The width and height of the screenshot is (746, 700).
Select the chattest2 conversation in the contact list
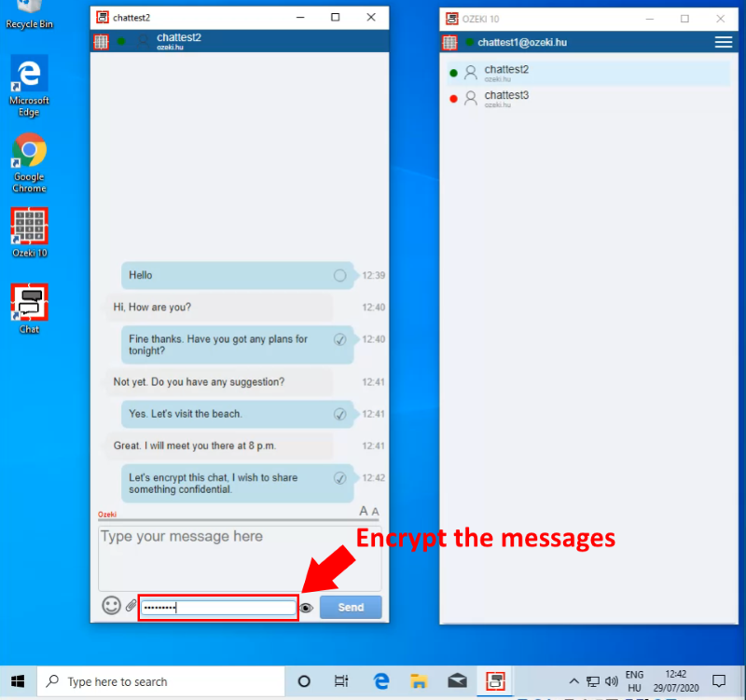click(x=508, y=70)
